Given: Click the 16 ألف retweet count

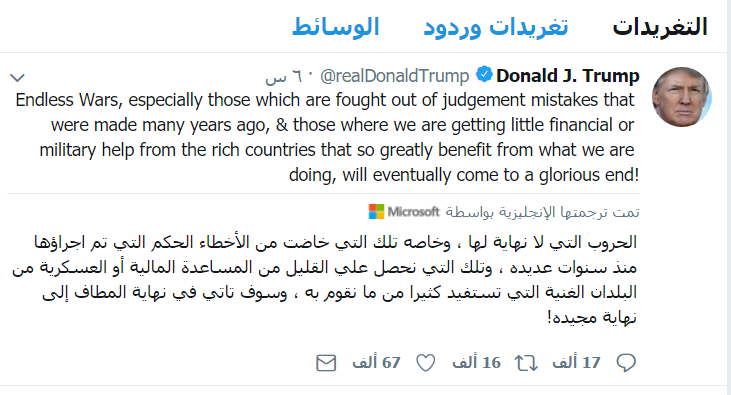Looking at the screenshot, I should tap(476, 362).
